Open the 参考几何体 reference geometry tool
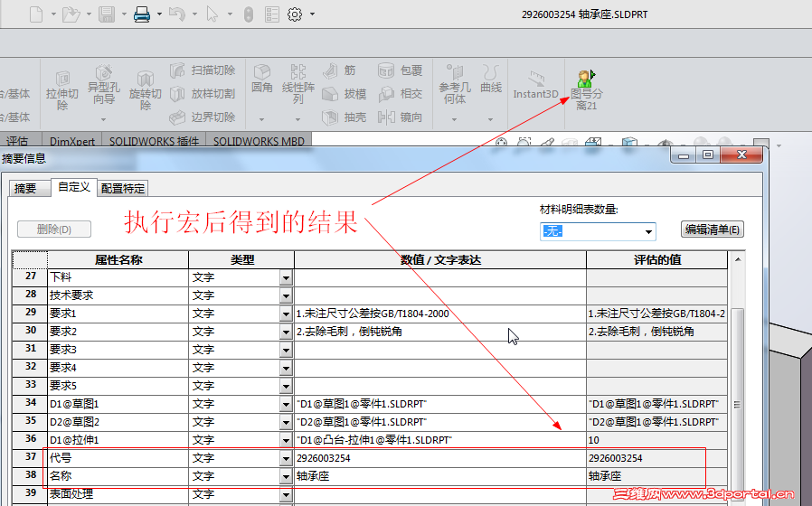812x506 pixels. coord(455,84)
